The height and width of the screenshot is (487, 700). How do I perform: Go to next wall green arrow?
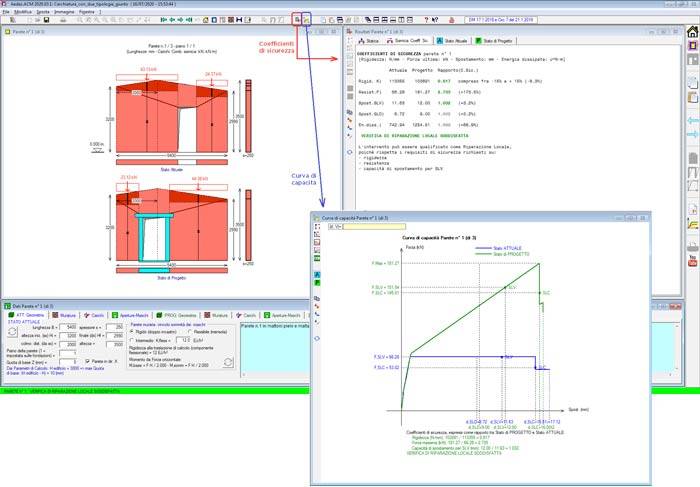180,20
